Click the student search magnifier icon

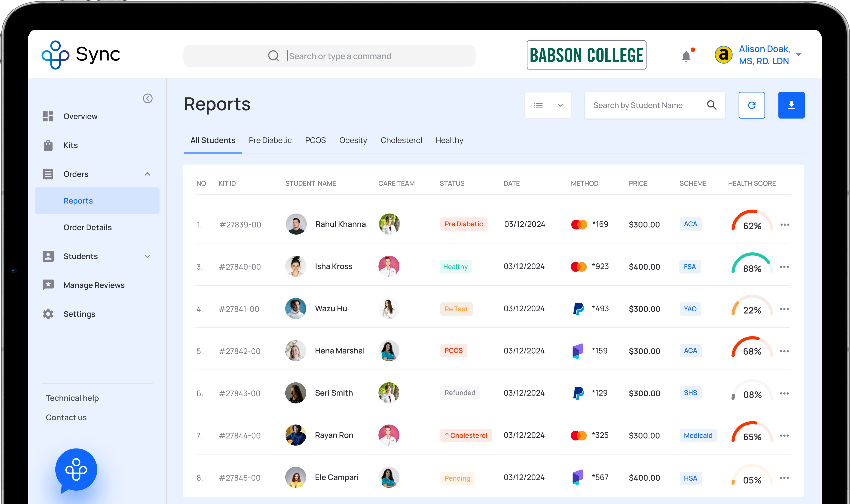tap(712, 105)
